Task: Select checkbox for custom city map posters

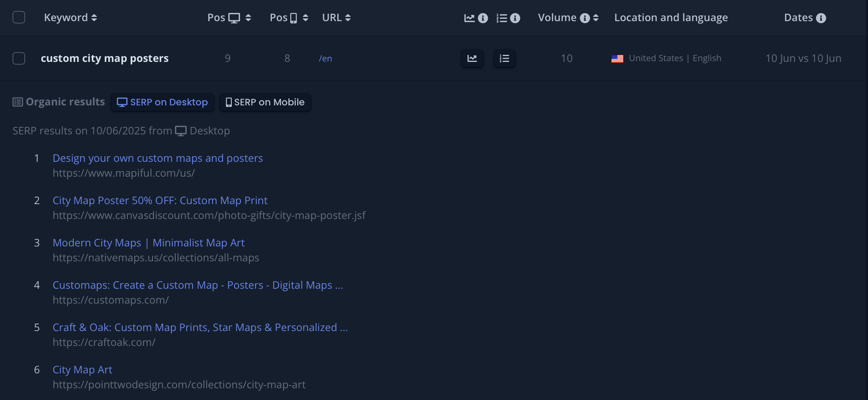Action: 19,58
